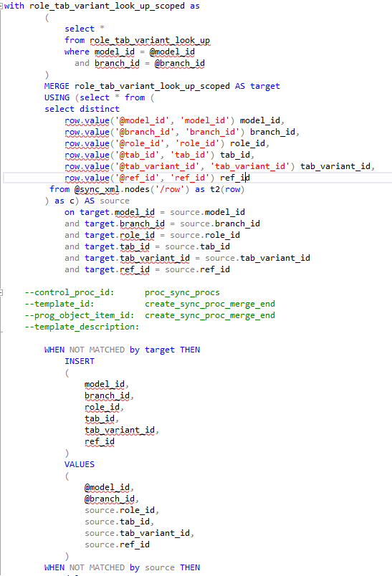Click the 'select distinct' line
This screenshot has width=392, height=576.
(x=82, y=109)
